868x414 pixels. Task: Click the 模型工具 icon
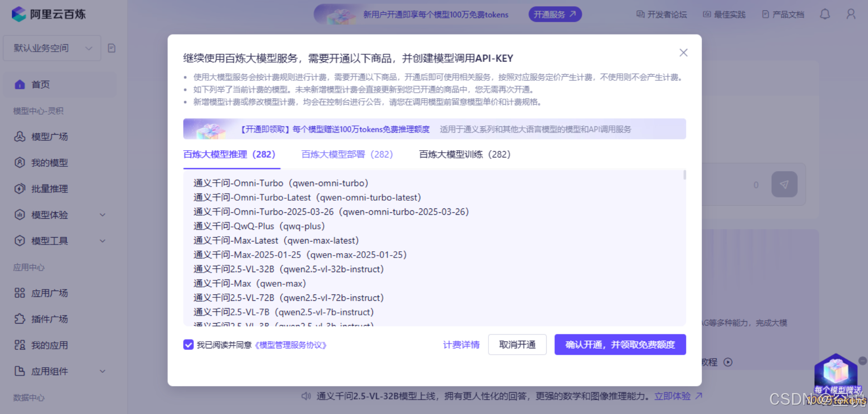[20, 241]
